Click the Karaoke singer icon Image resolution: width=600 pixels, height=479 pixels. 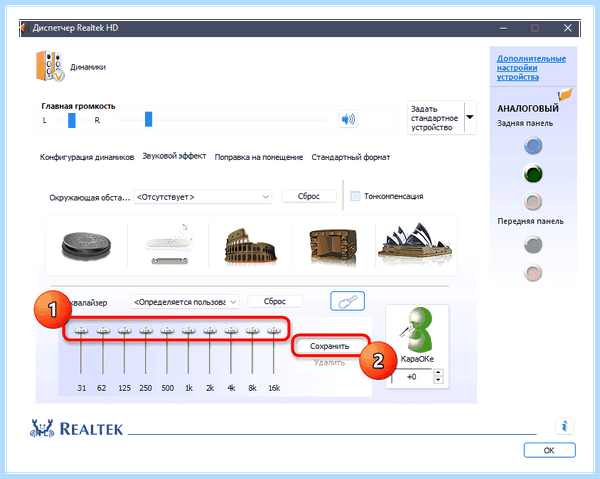pyautogui.click(x=417, y=330)
